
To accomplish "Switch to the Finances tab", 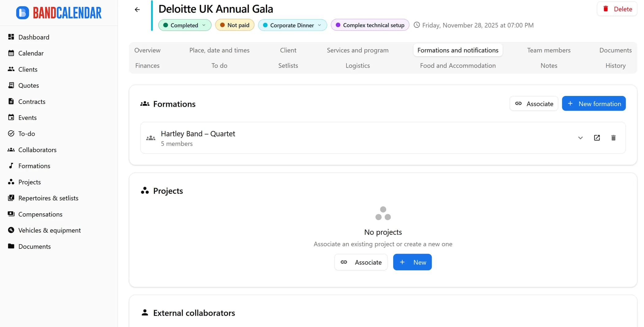I will click(x=147, y=65).
